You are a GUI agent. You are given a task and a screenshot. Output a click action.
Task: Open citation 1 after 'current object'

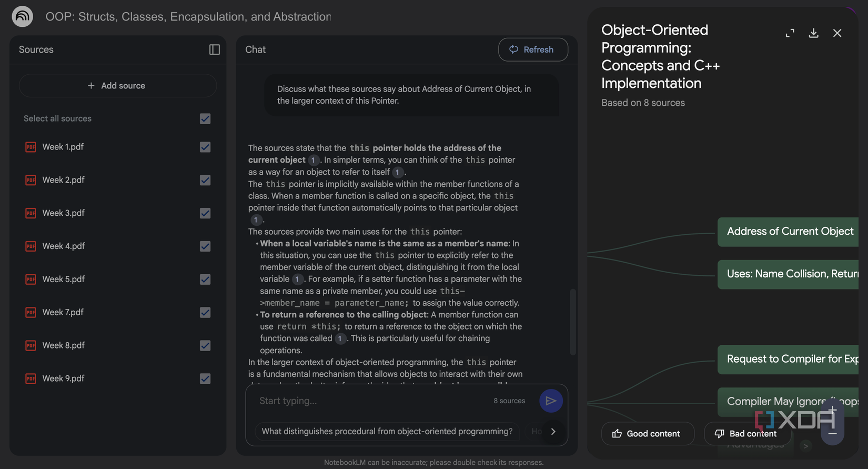click(x=314, y=160)
